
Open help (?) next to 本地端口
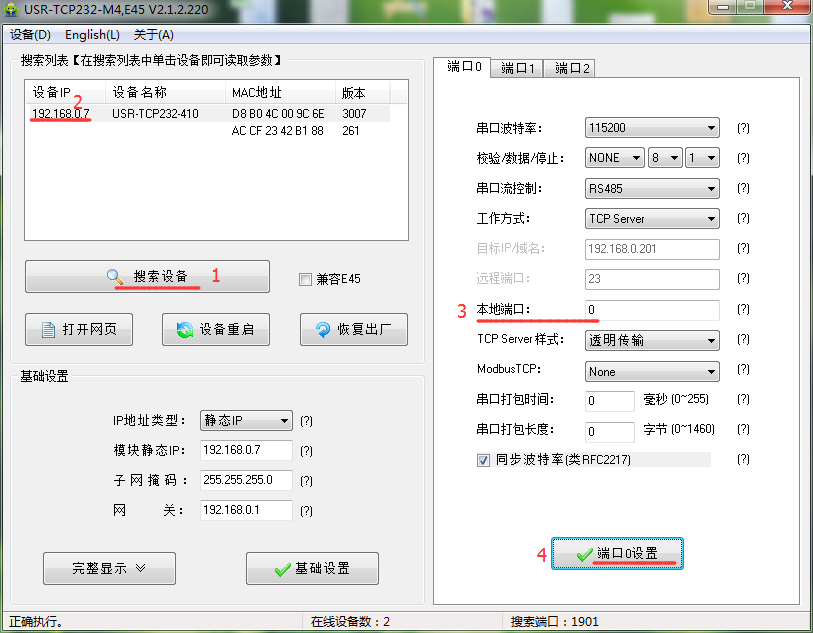pyautogui.click(x=743, y=310)
